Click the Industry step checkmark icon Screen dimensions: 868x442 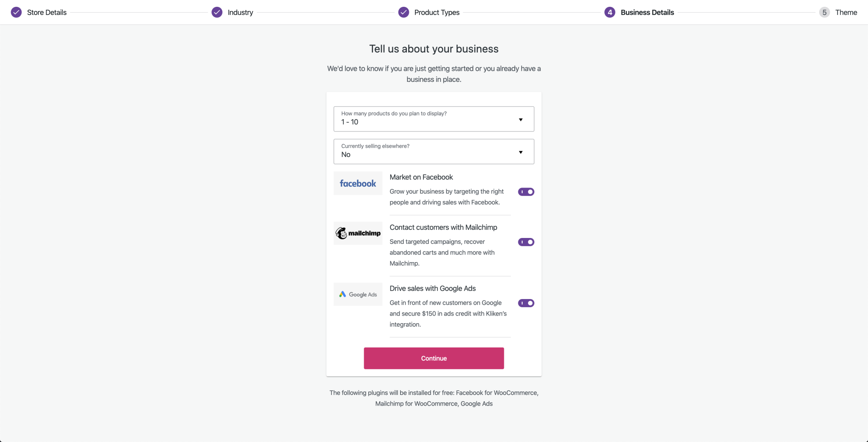pyautogui.click(x=217, y=12)
